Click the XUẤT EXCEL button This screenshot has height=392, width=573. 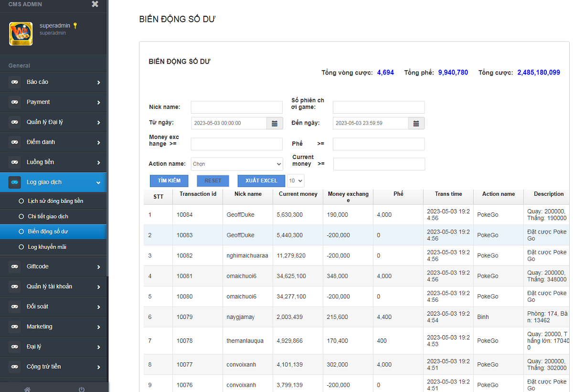click(261, 180)
